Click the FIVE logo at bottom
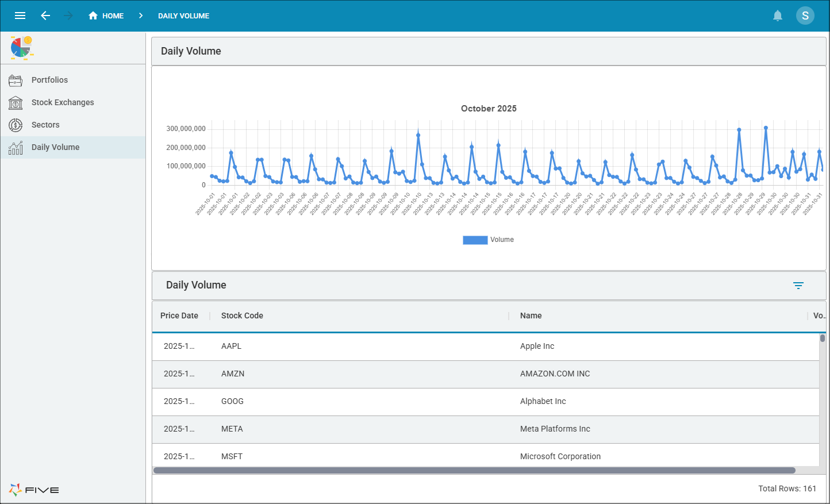 pyautogui.click(x=34, y=490)
